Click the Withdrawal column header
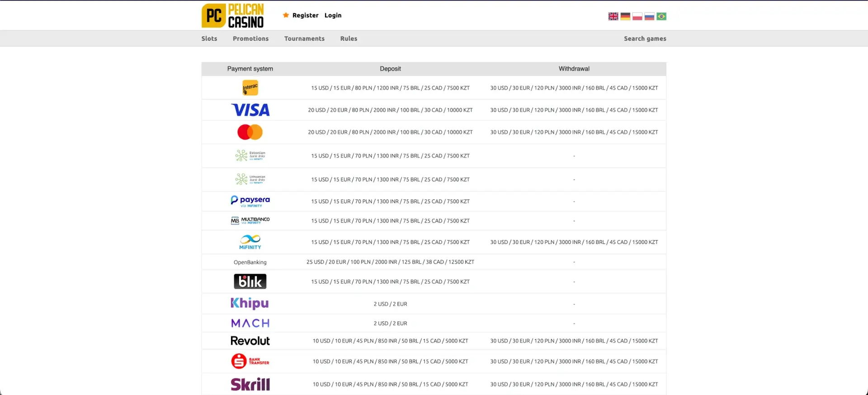 [x=574, y=69]
